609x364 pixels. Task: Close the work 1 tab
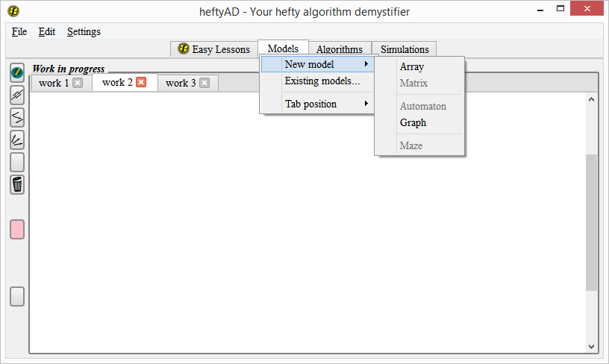pos(78,83)
